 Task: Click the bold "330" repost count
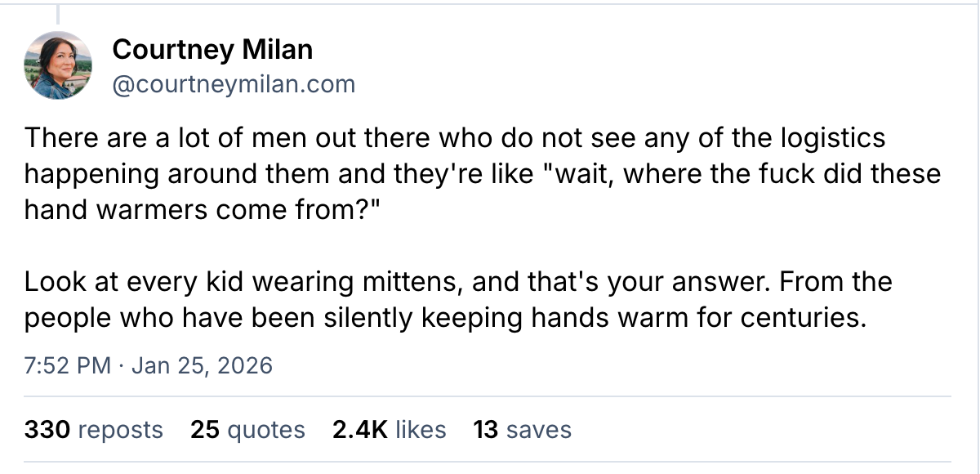click(46, 429)
